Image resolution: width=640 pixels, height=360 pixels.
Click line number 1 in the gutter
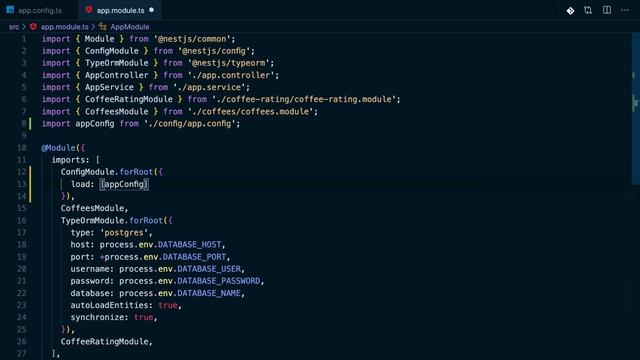pos(24,39)
